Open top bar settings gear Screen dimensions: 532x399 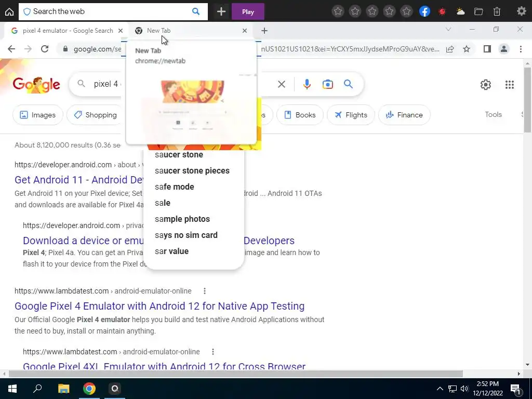[x=521, y=11]
